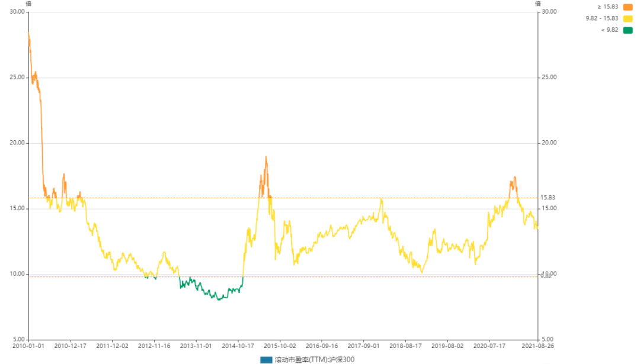
Task: Click the 5.00 tick on the right axis
Action: [x=548, y=340]
